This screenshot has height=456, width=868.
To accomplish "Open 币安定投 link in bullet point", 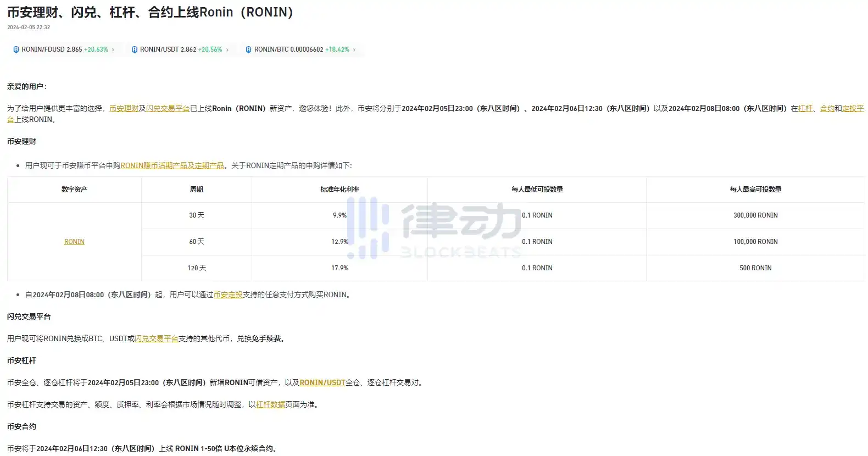I will point(228,295).
